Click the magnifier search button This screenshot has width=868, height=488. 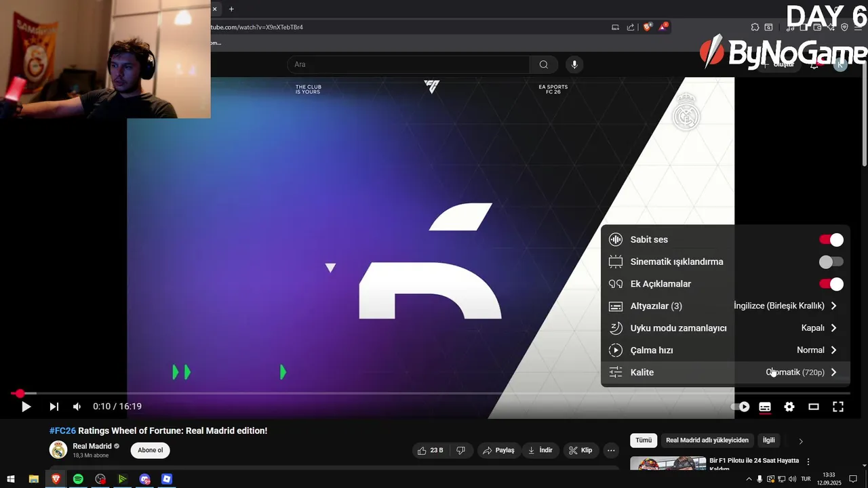(544, 64)
